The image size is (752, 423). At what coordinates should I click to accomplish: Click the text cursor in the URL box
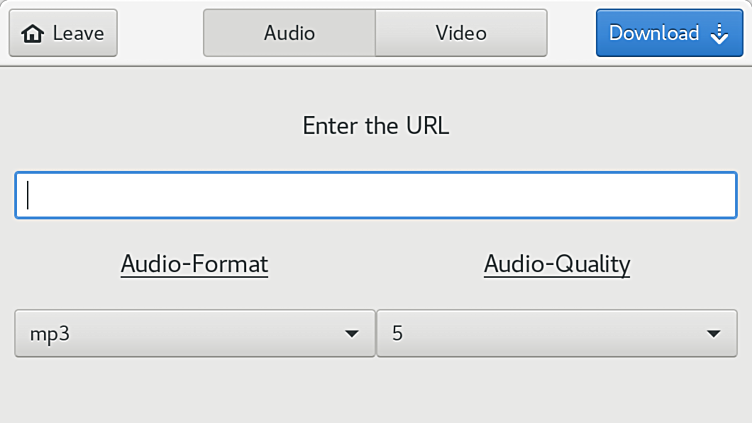click(28, 195)
